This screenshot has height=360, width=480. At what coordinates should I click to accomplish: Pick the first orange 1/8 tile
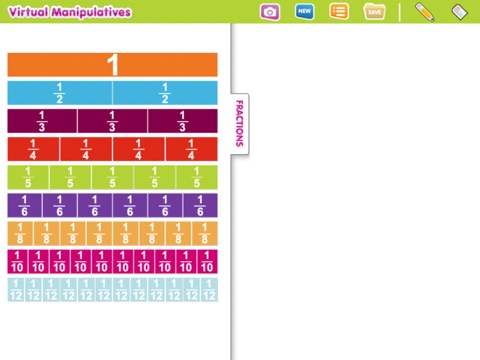(x=20, y=233)
